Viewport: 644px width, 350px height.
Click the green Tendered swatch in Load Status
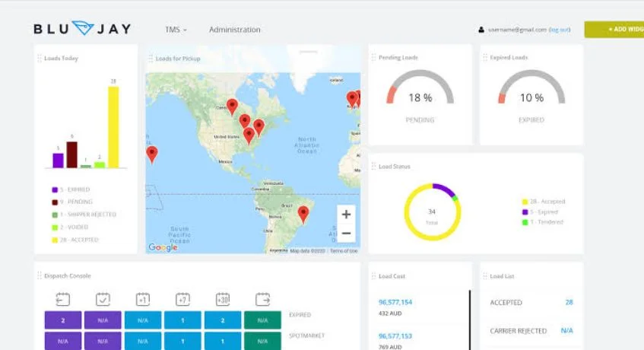(x=525, y=222)
